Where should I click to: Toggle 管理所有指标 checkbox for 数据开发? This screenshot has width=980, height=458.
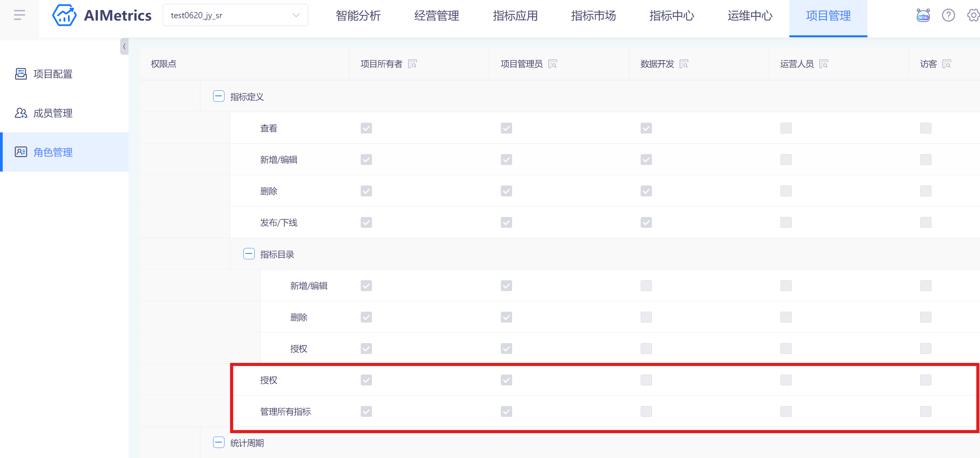point(646,411)
